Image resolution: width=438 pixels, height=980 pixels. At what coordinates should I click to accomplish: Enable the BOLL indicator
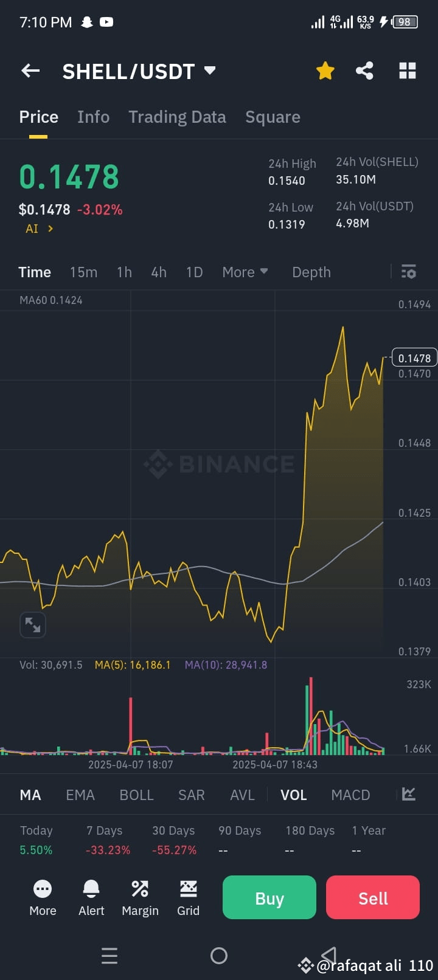coord(136,795)
